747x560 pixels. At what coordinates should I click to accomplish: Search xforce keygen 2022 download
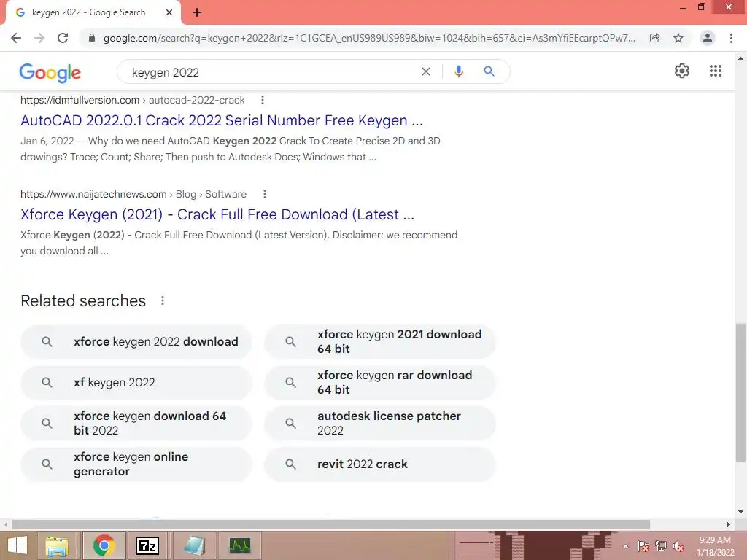point(136,342)
